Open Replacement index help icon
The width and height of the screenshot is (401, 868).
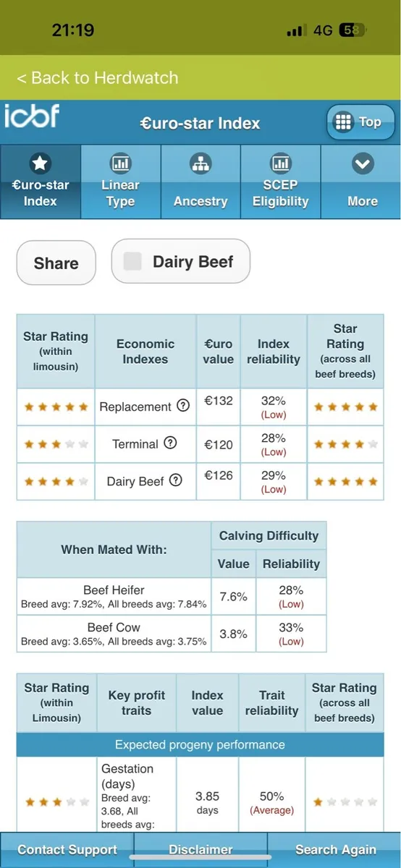pos(183,406)
